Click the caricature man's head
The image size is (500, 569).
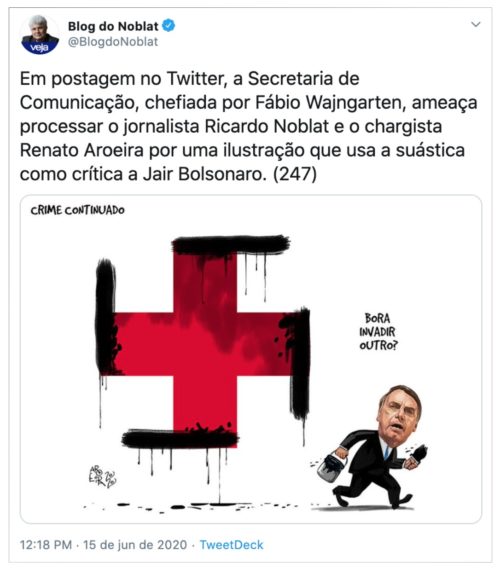coord(399,413)
